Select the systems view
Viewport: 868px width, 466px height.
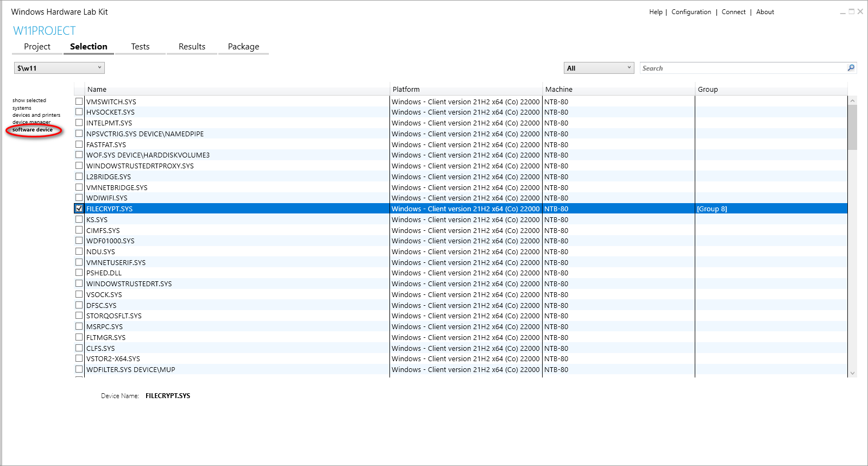pos(22,108)
